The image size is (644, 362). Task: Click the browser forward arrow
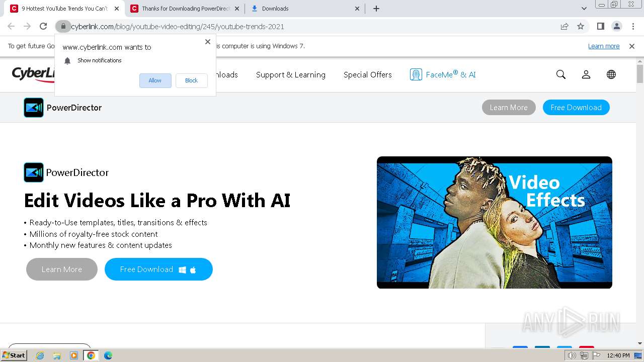27,27
